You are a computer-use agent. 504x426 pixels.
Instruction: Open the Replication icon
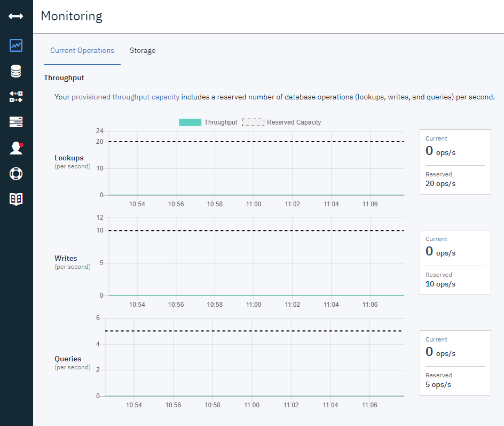[x=15, y=96]
